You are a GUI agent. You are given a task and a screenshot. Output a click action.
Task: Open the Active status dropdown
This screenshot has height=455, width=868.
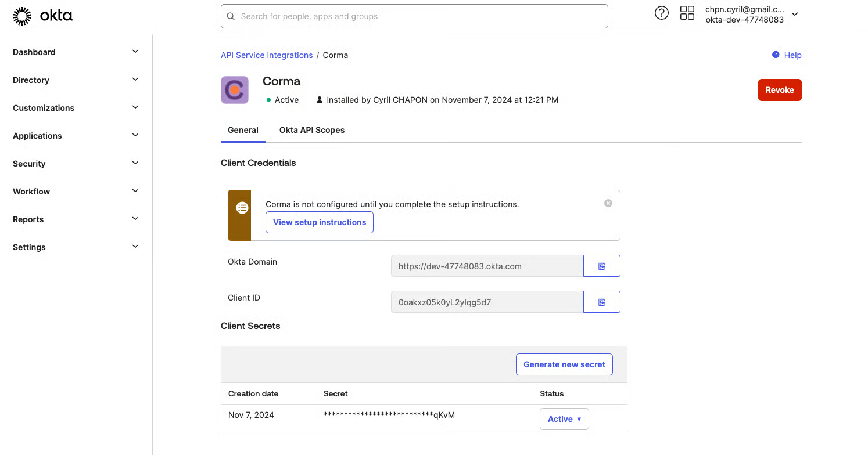pyautogui.click(x=564, y=419)
